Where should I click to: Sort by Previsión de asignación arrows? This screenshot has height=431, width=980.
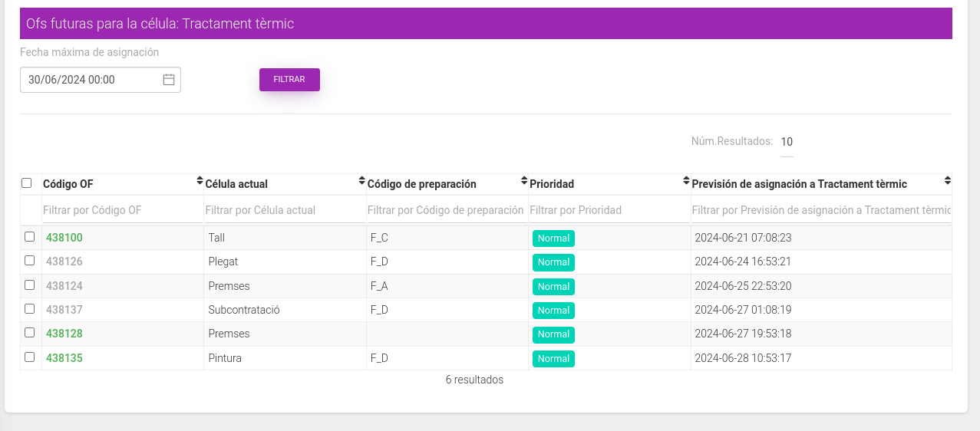pyautogui.click(x=948, y=181)
